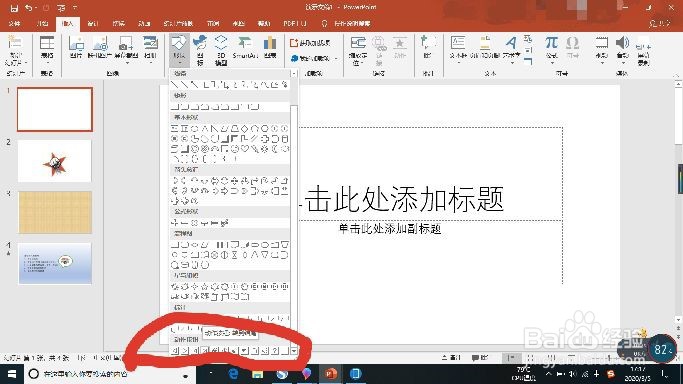Click the Text Box (文本框) ribbon icon

(458, 43)
